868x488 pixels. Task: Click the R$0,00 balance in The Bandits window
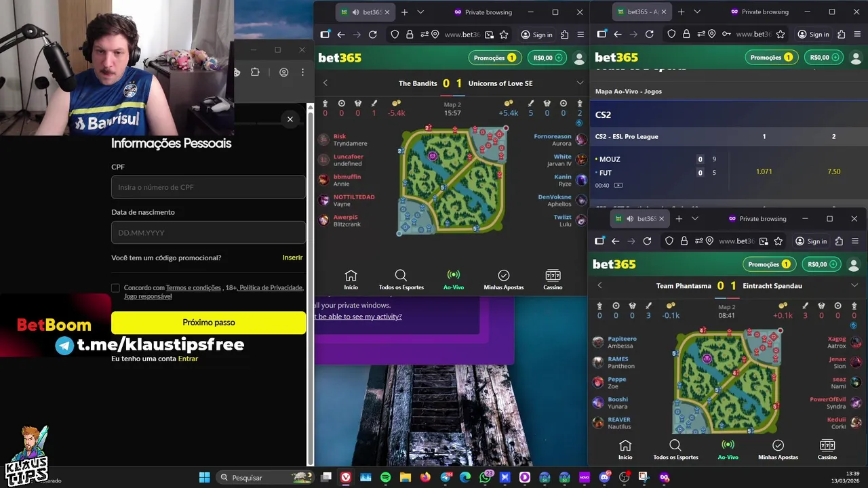coord(548,58)
